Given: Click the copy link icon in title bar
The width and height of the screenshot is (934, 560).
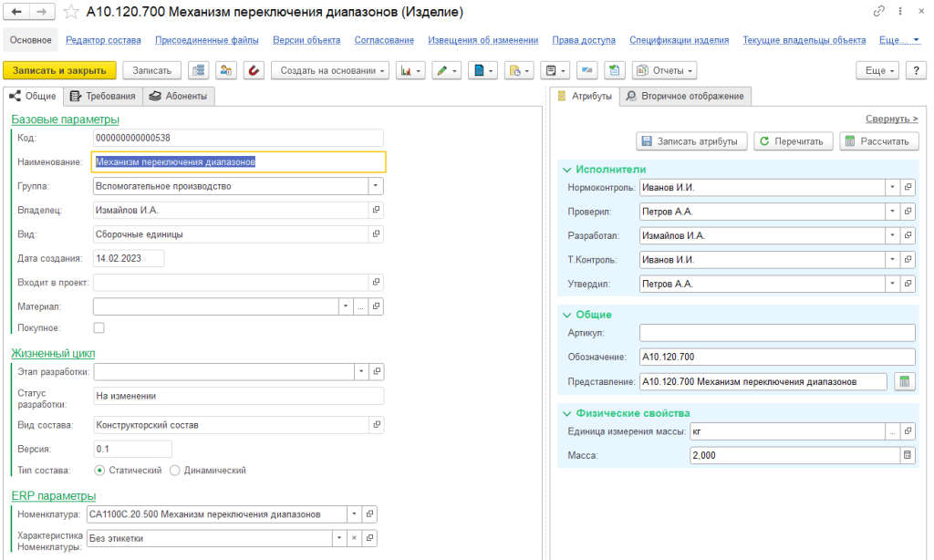Looking at the screenshot, I should coord(878,12).
